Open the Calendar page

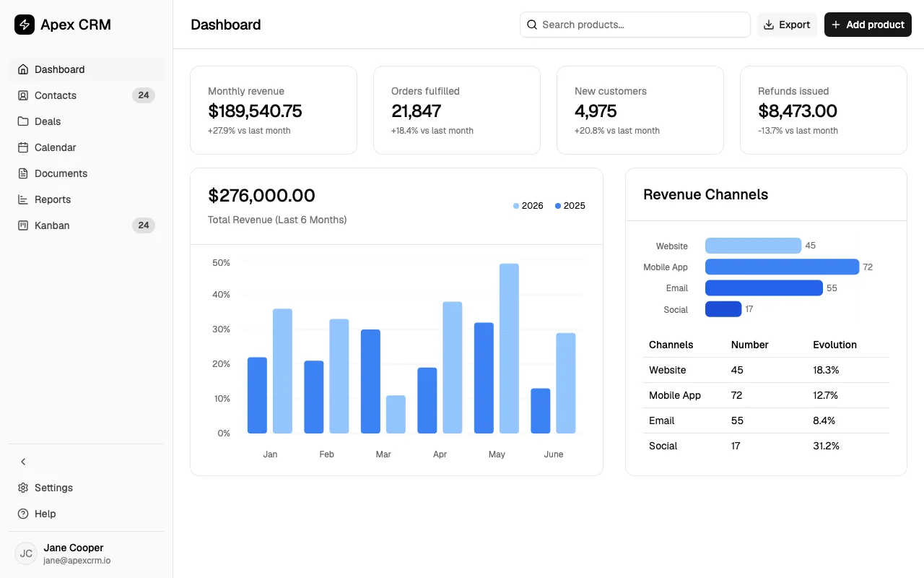click(87, 147)
